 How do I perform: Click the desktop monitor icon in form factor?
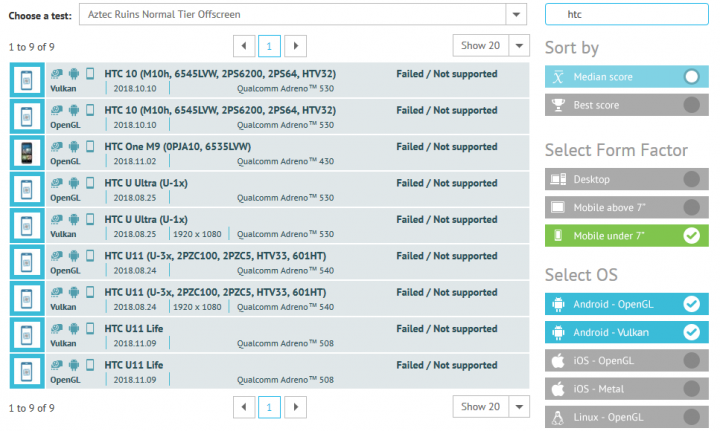point(558,179)
